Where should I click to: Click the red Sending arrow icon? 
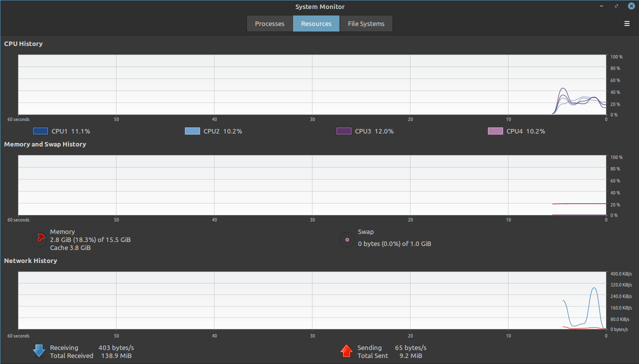tap(346, 351)
